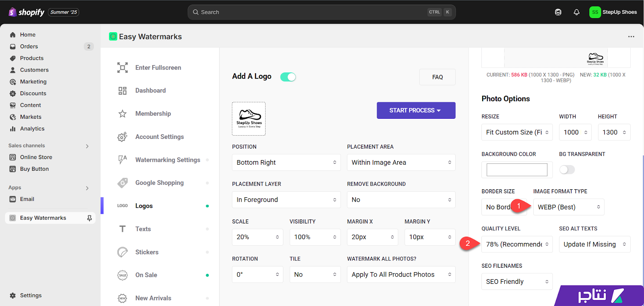Open the On Sale badge icon
644x306 pixels.
pyautogui.click(x=122, y=275)
